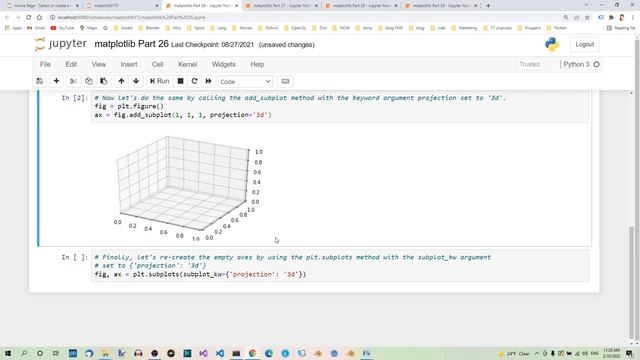This screenshot has width=640, height=360.
Task: Run the selected cell
Action: (x=160, y=81)
